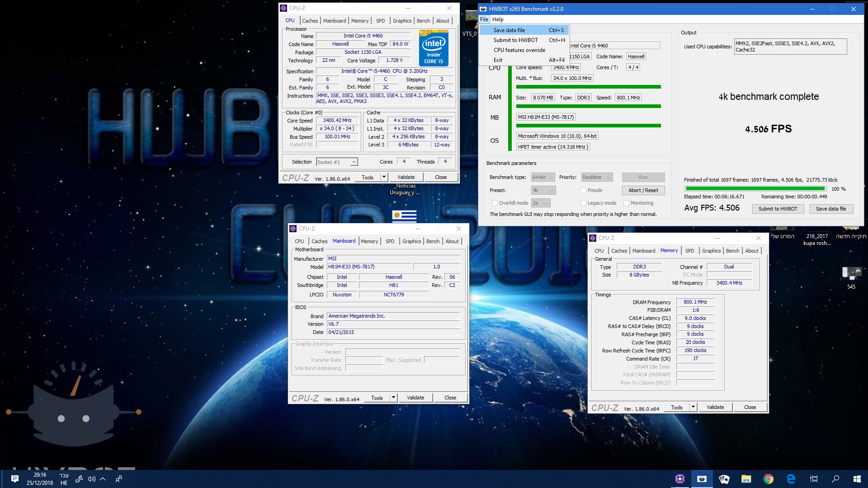Open Priority Realtime dropdown
Viewport: 868px width, 488px height.
[x=597, y=177]
